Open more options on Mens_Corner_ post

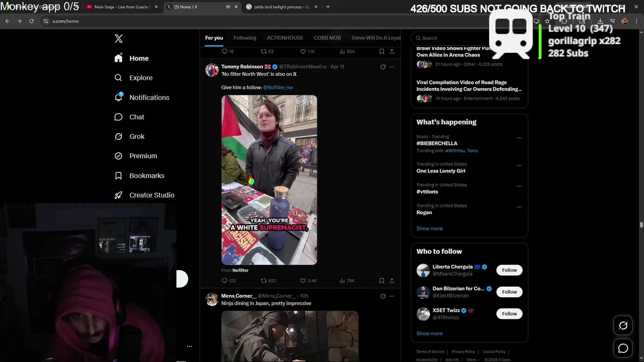pyautogui.click(x=392, y=296)
